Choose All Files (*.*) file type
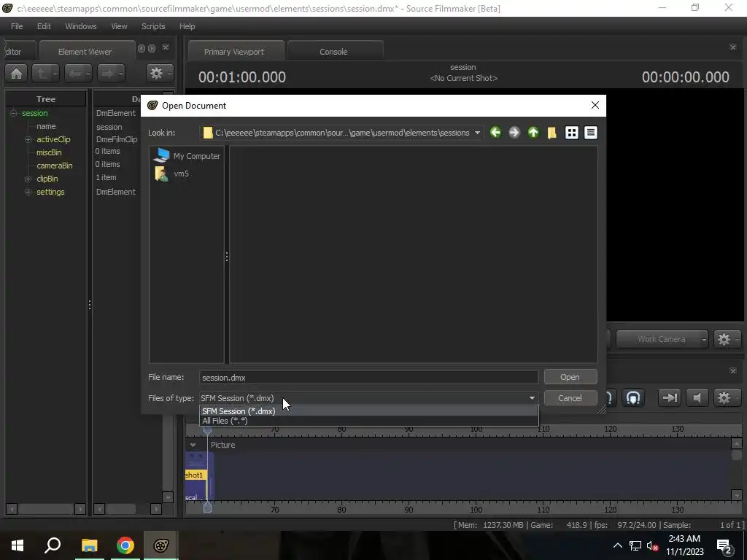The height and width of the screenshot is (560, 747). (x=368, y=421)
